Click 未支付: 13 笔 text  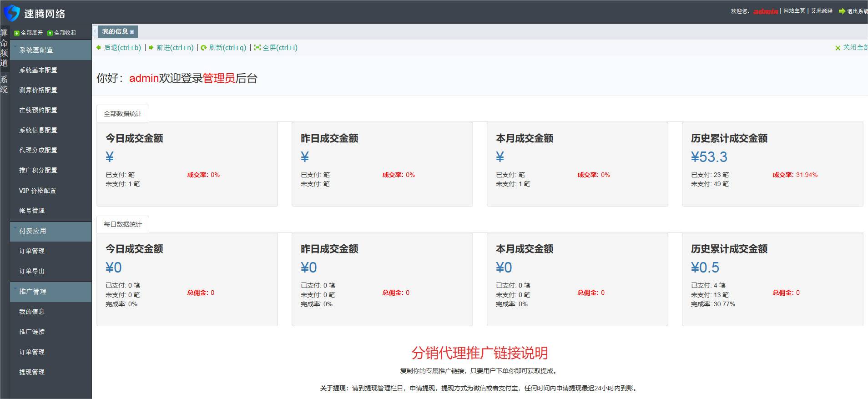[710, 295]
